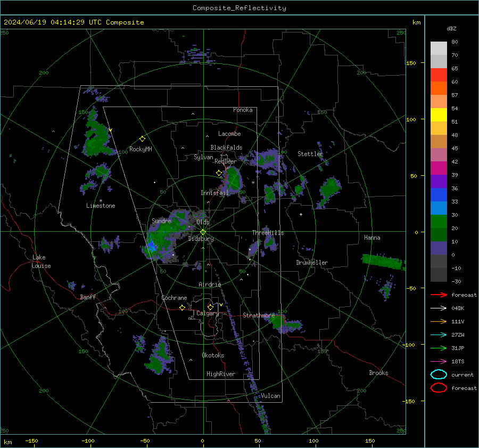Screen dimensions: 479x448
Task: Click the yellow diamond marker below Cochrane
Action: pos(183,308)
